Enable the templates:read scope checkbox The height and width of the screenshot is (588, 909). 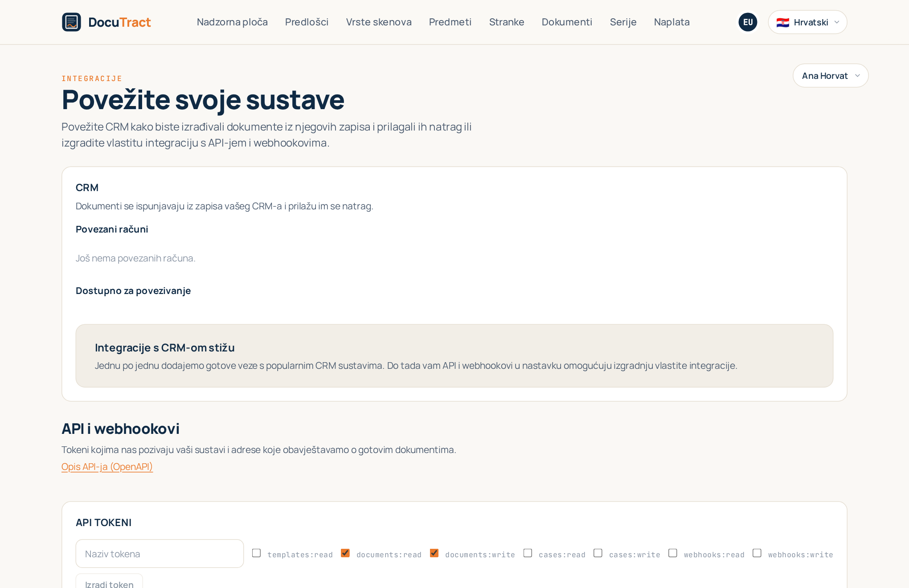coord(256,553)
